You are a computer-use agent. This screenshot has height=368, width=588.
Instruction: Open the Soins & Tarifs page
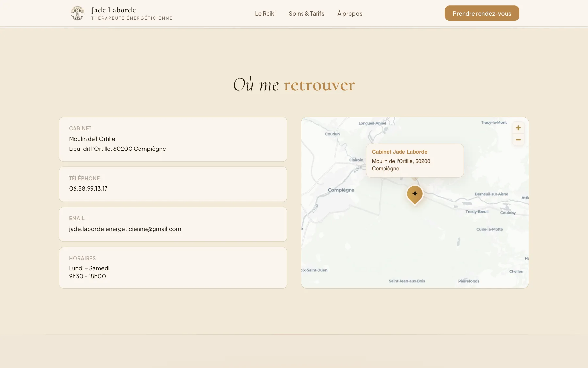(306, 13)
